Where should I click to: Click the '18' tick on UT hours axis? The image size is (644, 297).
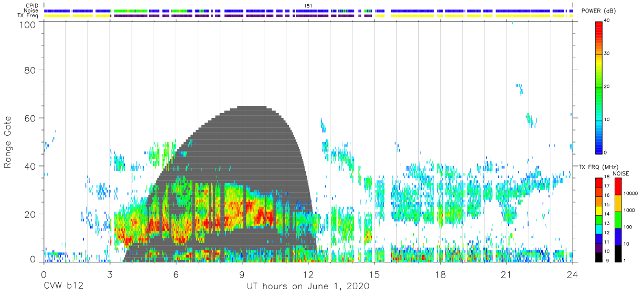[440, 274]
